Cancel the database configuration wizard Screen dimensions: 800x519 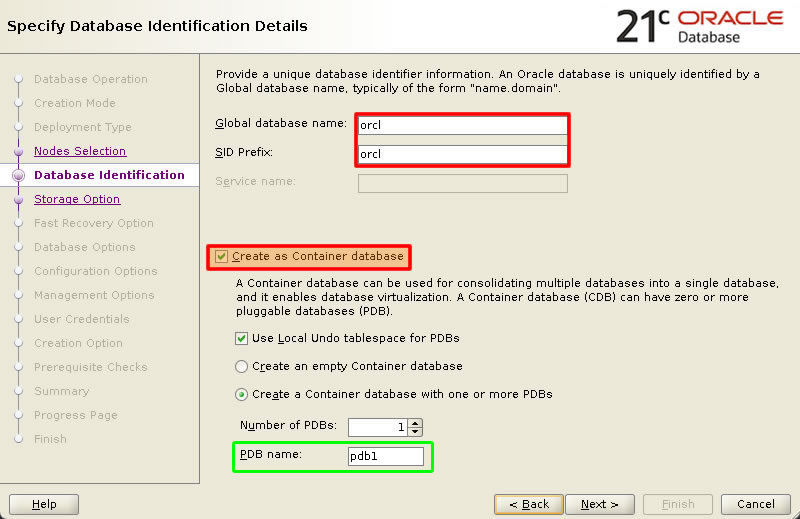(756, 504)
